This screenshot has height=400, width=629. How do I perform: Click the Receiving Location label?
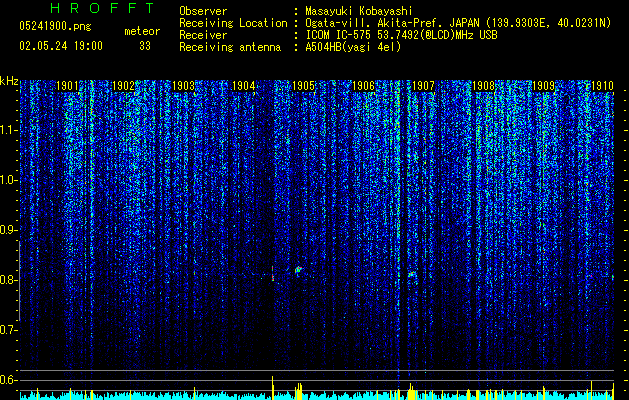click(233, 23)
